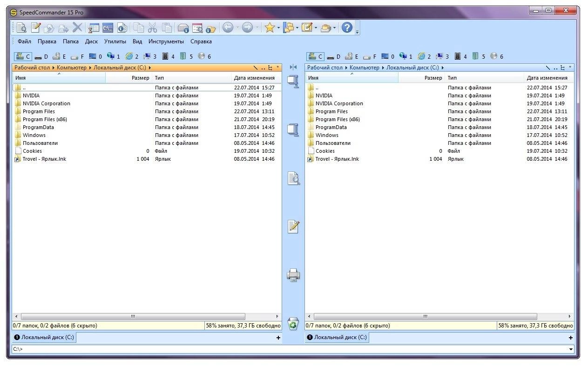Image resolution: width=588 pixels, height=368 pixels.
Task: Click the scissors cut icon
Action: click(x=152, y=28)
